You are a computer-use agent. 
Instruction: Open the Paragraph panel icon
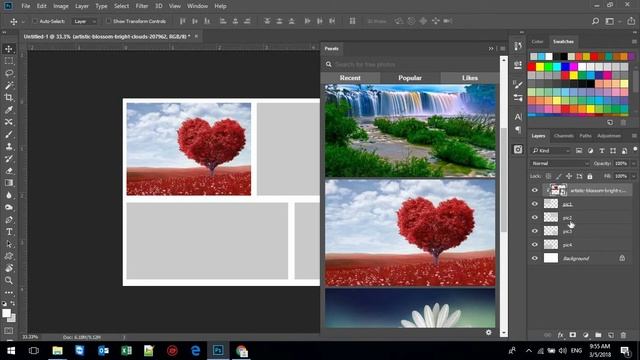[x=518, y=130]
